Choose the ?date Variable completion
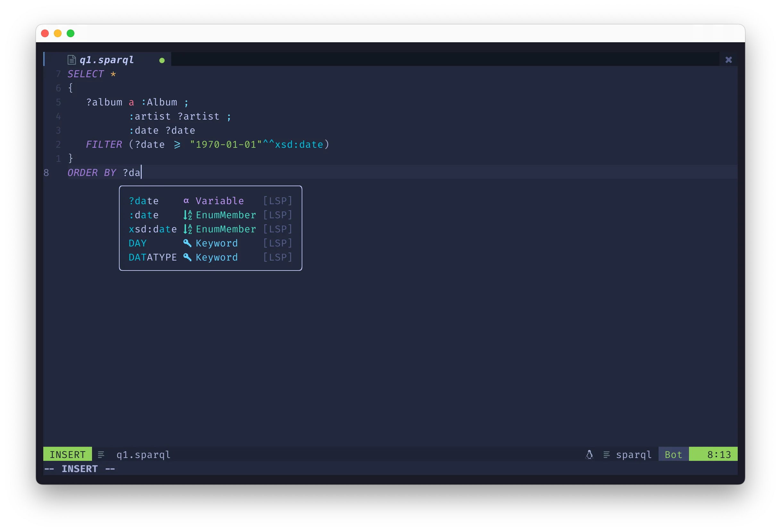The width and height of the screenshot is (781, 532). [x=210, y=201]
